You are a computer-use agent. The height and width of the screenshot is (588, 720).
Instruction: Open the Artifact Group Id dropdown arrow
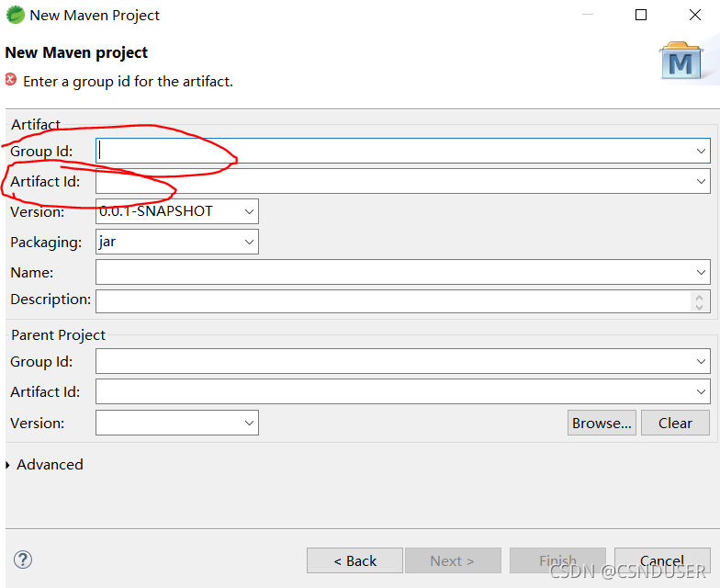tap(701, 151)
